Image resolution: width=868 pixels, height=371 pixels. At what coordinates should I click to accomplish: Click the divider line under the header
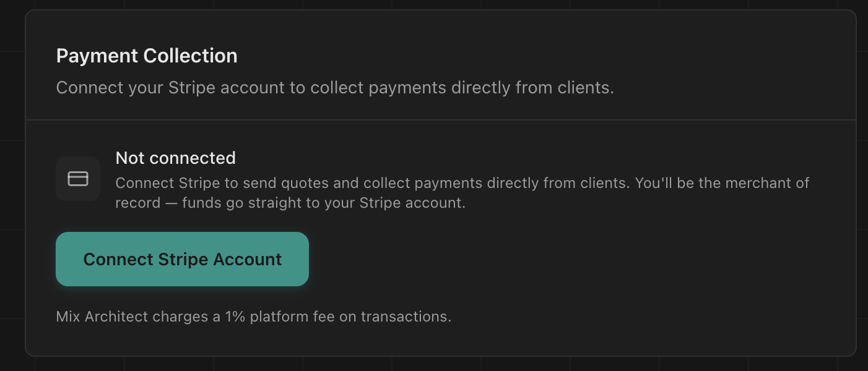coord(440,119)
